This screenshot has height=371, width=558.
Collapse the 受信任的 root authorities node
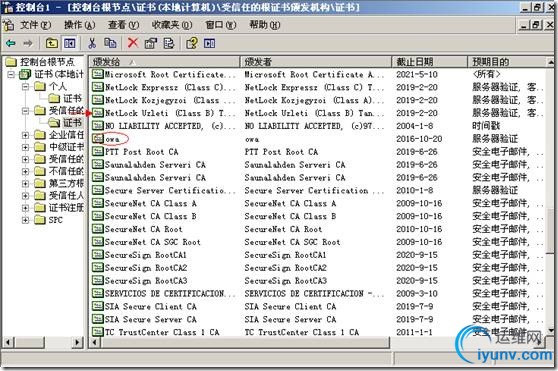[25, 111]
